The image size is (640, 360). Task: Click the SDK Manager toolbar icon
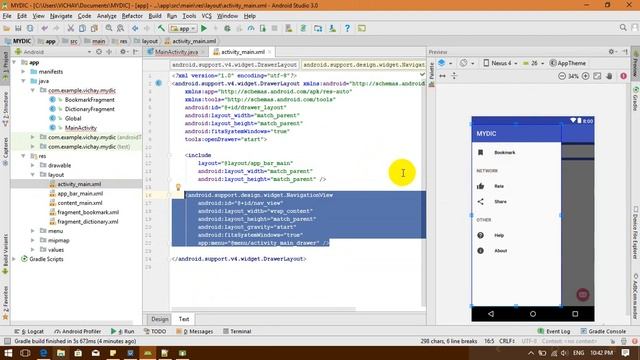(333, 28)
